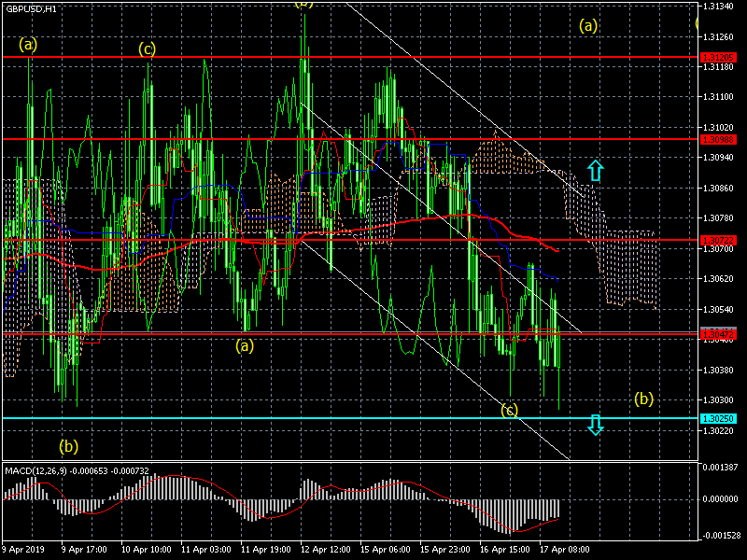
Task: Click the cyan down arrow marker
Action: click(x=596, y=425)
